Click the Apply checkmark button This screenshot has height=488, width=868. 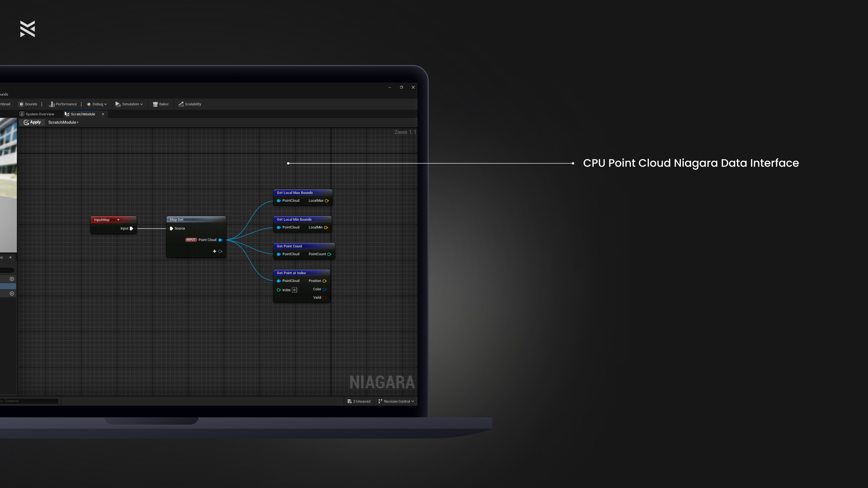click(x=32, y=122)
